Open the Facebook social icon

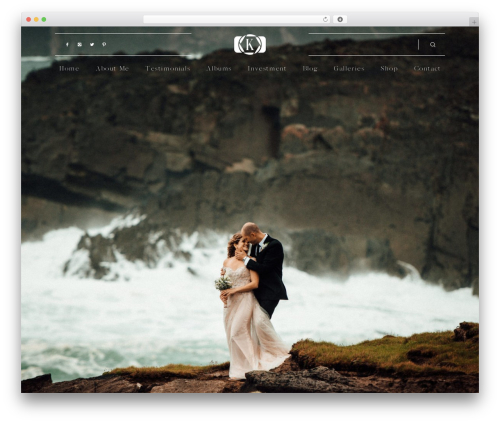click(x=67, y=44)
